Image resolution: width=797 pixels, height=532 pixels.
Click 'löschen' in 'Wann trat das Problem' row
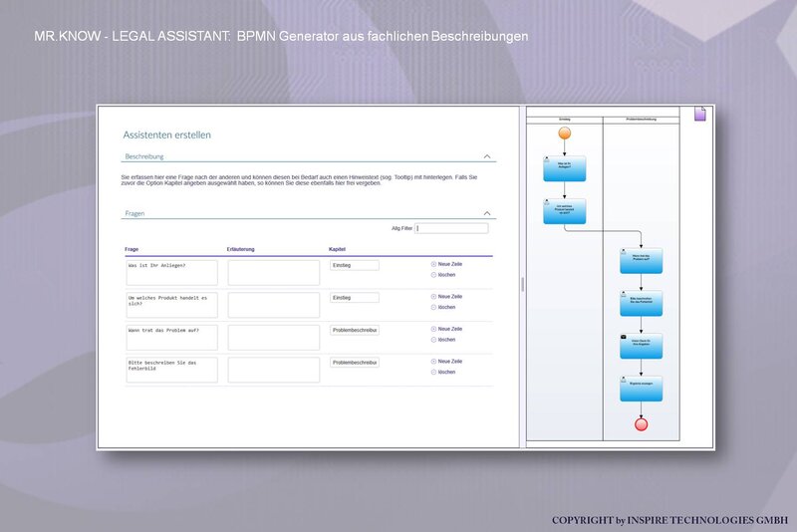(x=446, y=340)
